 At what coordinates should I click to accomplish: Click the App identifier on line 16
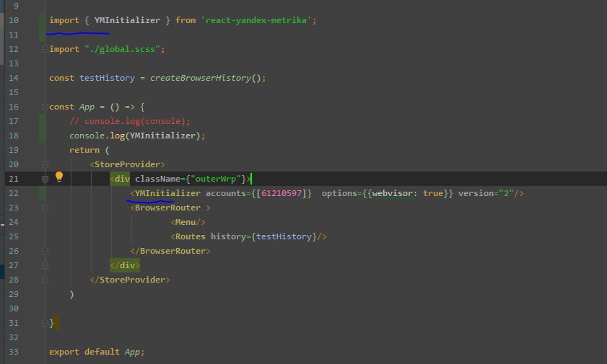tap(87, 107)
